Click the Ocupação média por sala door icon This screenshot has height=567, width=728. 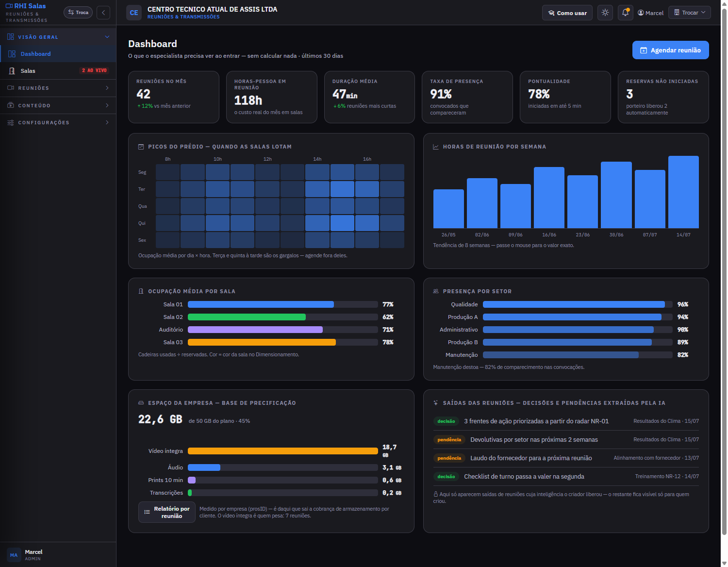click(141, 291)
